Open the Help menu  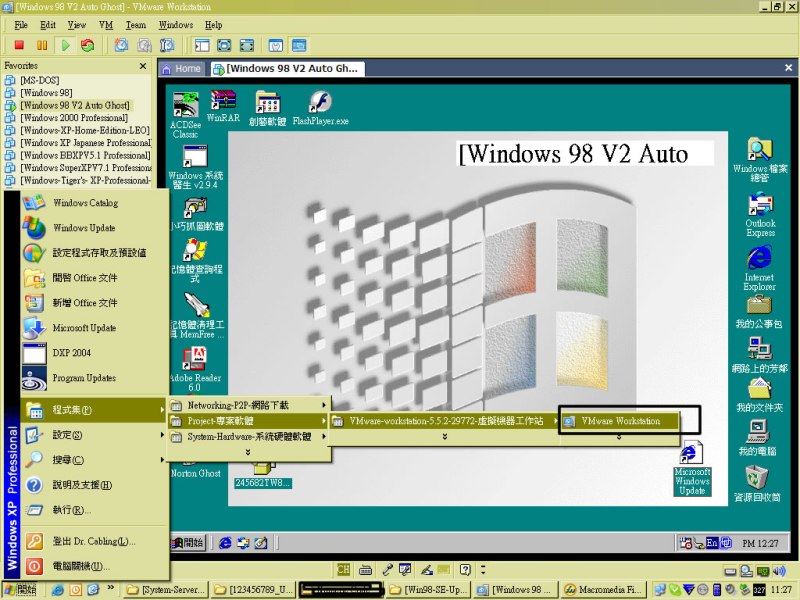pos(213,25)
